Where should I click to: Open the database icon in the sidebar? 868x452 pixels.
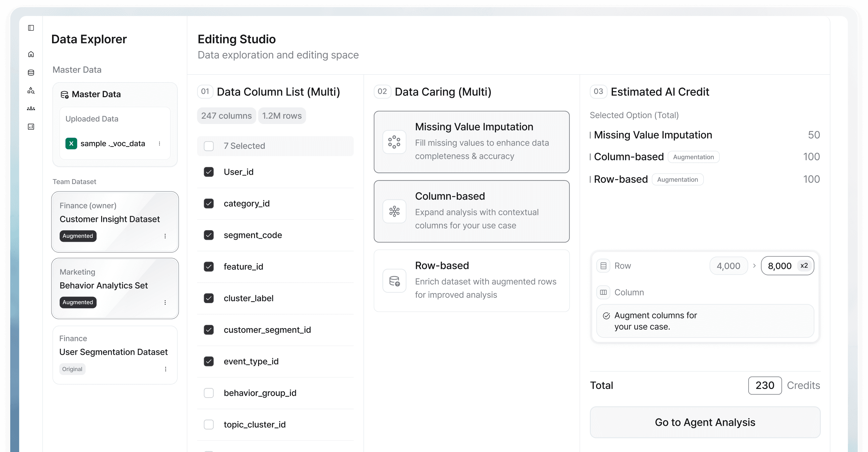pyautogui.click(x=31, y=72)
